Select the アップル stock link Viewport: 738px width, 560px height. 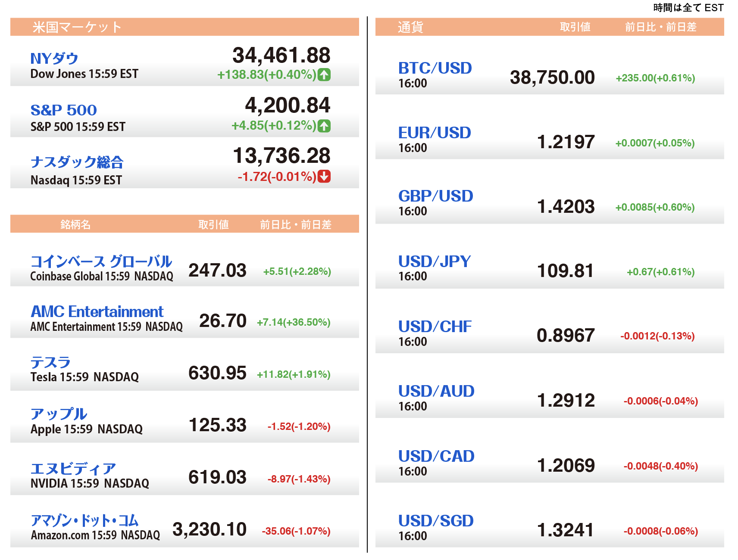[59, 414]
